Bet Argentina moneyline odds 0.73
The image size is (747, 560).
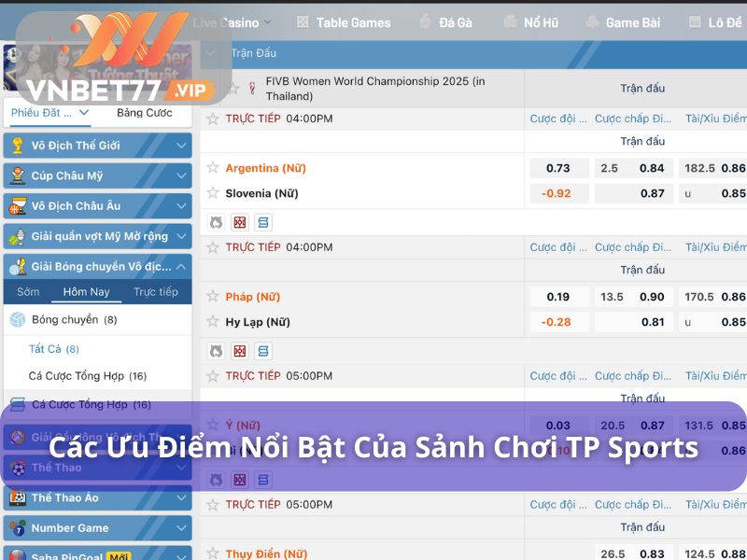pyautogui.click(x=559, y=168)
